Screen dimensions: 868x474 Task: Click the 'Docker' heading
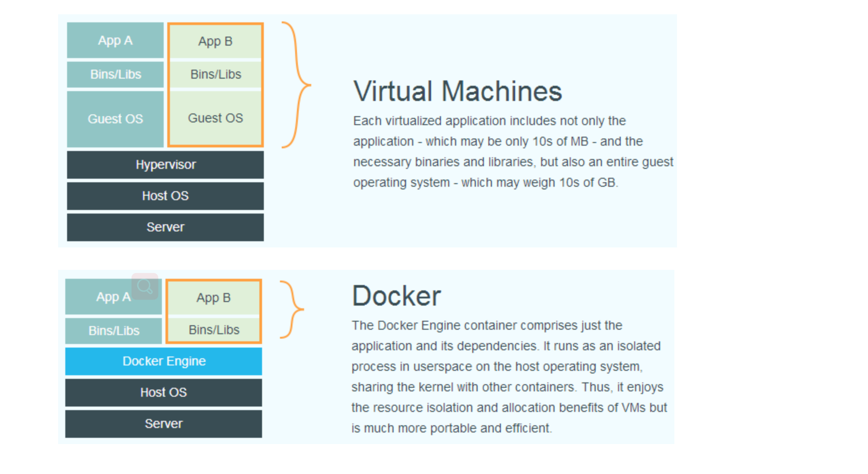tap(396, 296)
